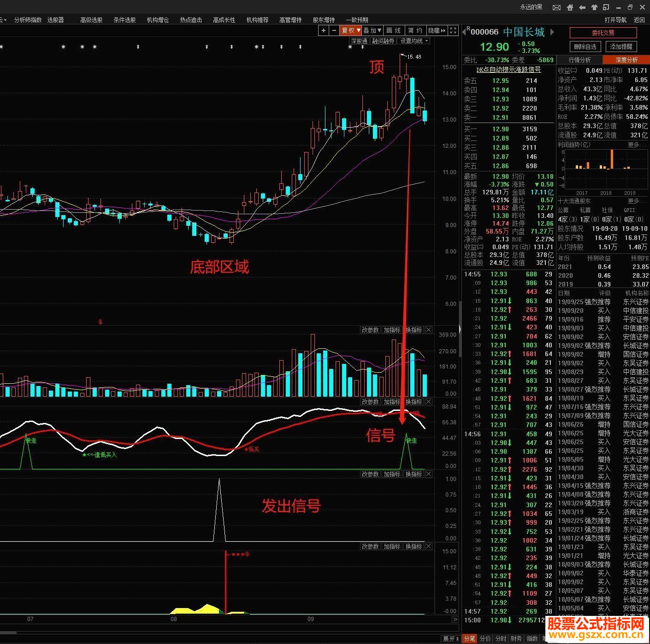Click 添加提醒 button

click(621, 47)
